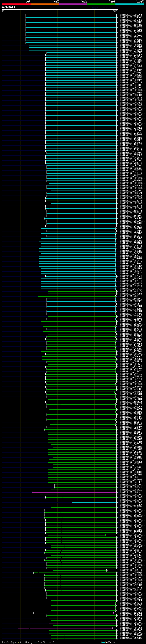Screen dimensions: 146x644
Task: Open hit UniRef100_Q9ZU66
Action: click(131, 15)
